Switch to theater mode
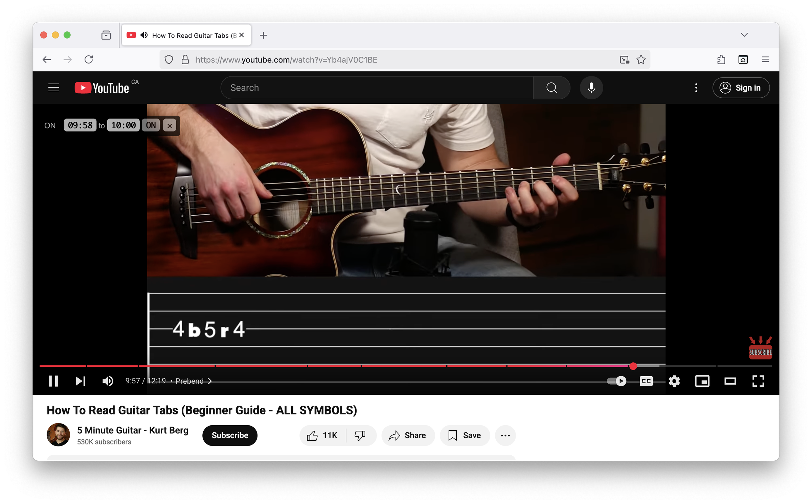 730,381
